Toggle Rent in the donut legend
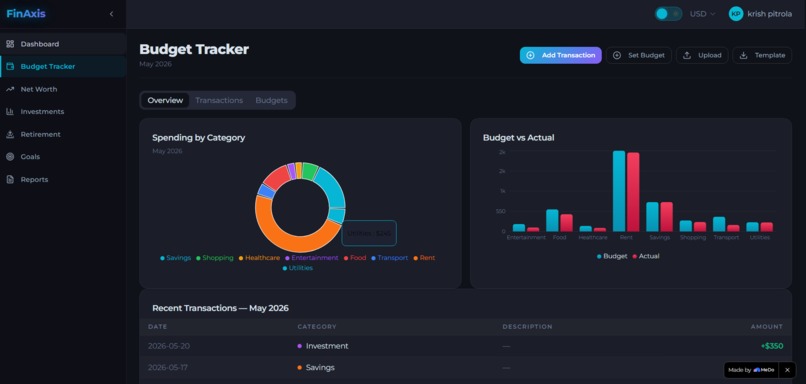806x384 pixels. tap(424, 258)
